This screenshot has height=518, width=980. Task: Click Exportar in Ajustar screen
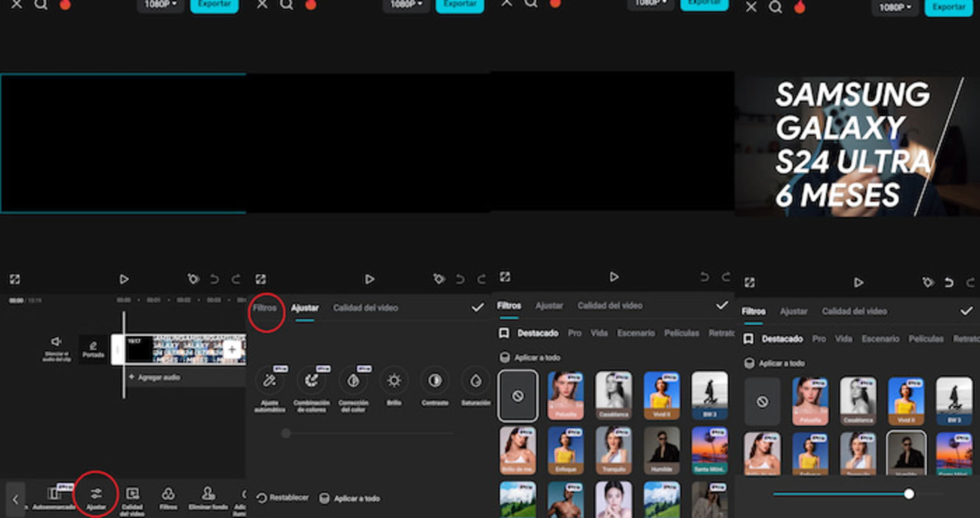pos(460,4)
